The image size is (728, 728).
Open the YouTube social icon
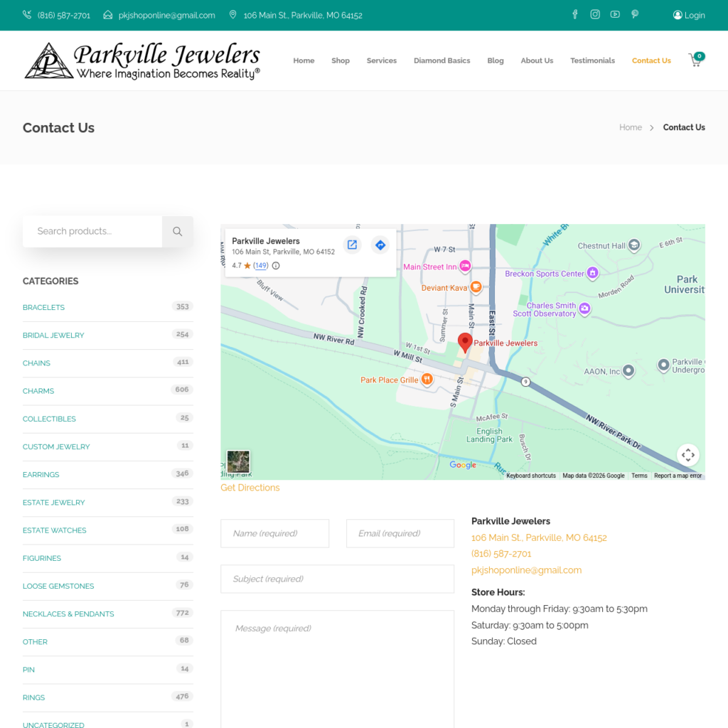(615, 15)
